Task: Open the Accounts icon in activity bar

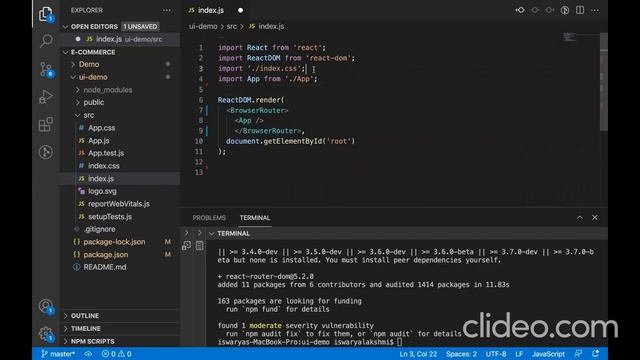Action: [46, 307]
